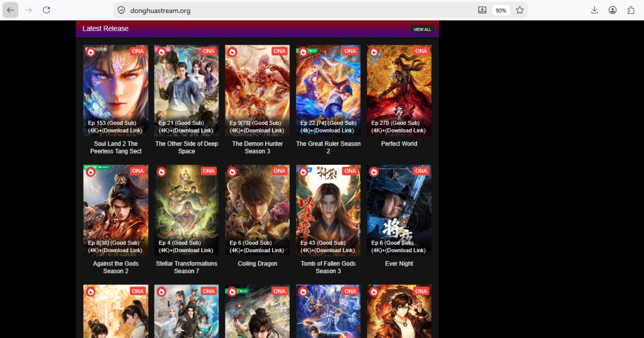This screenshot has width=644, height=338.
Task: Go back to the previous page
Action: tap(11, 10)
